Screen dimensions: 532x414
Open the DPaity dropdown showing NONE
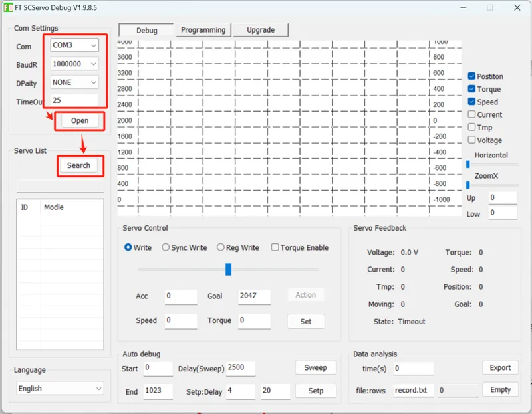click(74, 82)
